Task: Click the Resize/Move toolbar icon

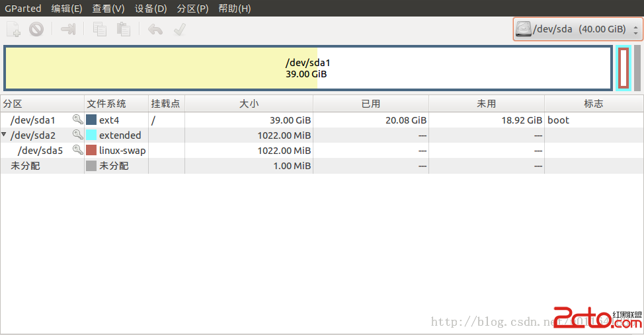Action: (x=68, y=29)
